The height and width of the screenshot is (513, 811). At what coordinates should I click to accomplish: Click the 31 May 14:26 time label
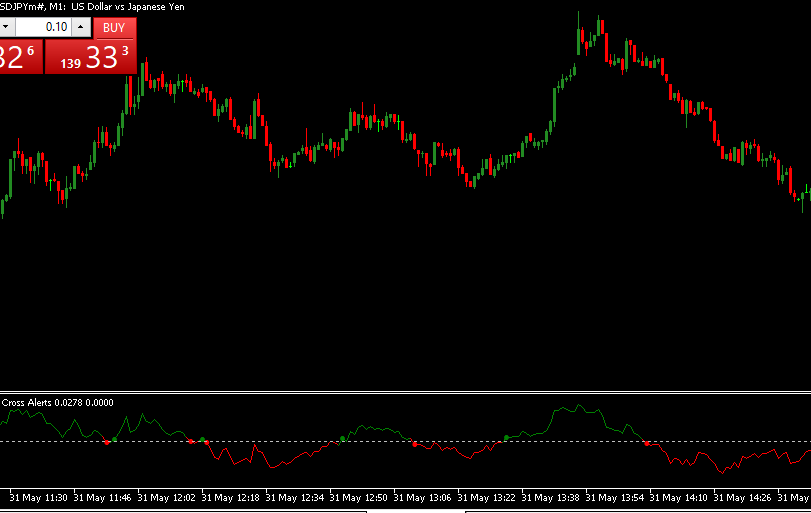743,497
